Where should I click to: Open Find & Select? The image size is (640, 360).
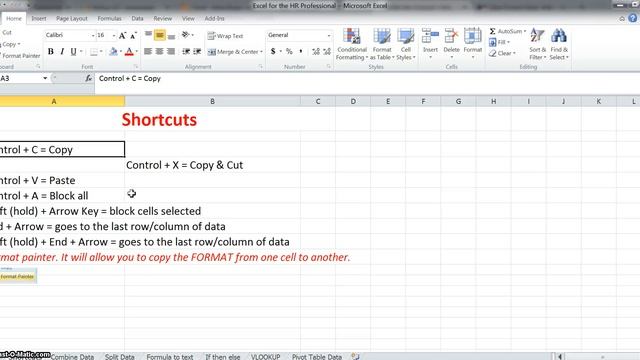click(x=559, y=44)
